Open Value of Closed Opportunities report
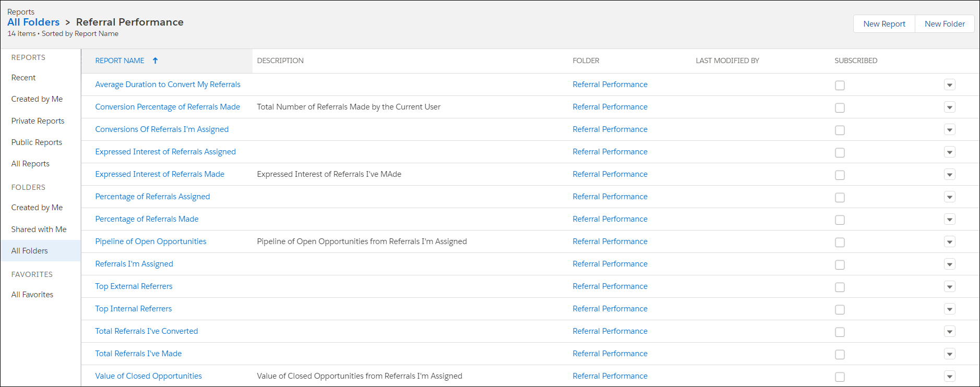 (148, 376)
